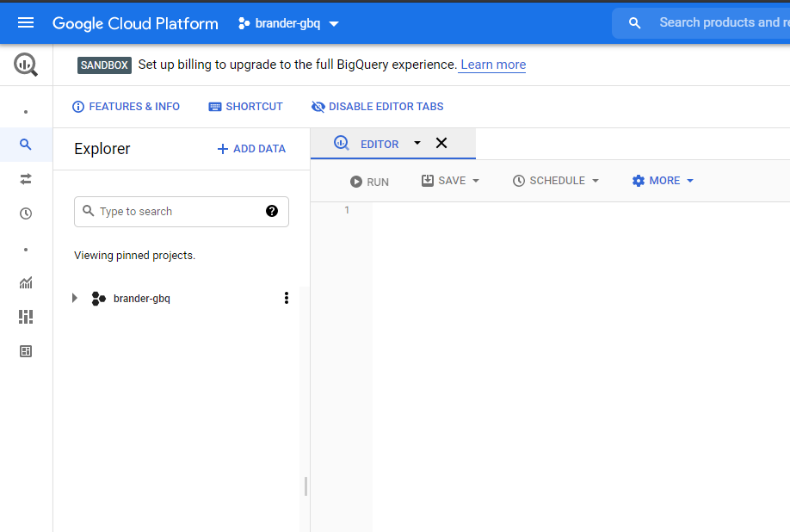790x532 pixels.
Task: Open the SCHEDULE dropdown menu
Action: tap(556, 181)
